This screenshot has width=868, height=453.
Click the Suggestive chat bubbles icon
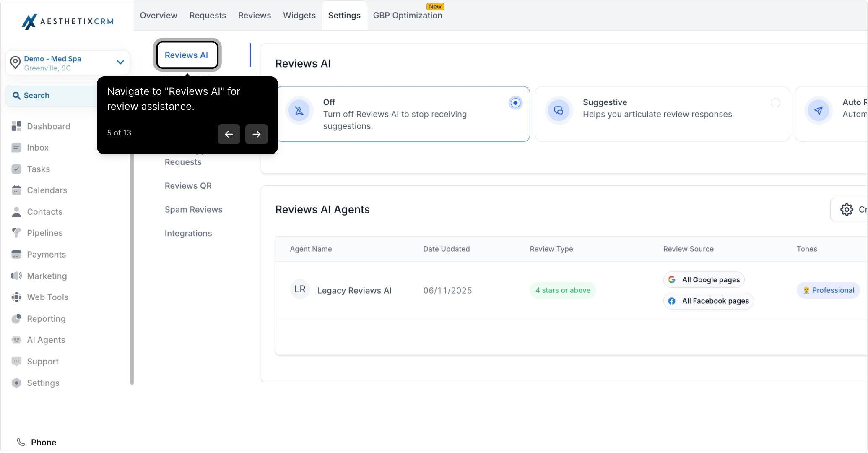559,111
